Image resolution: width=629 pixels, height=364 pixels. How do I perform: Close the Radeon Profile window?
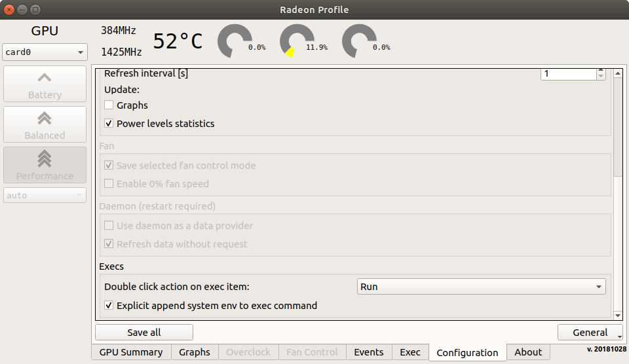pyautogui.click(x=9, y=10)
